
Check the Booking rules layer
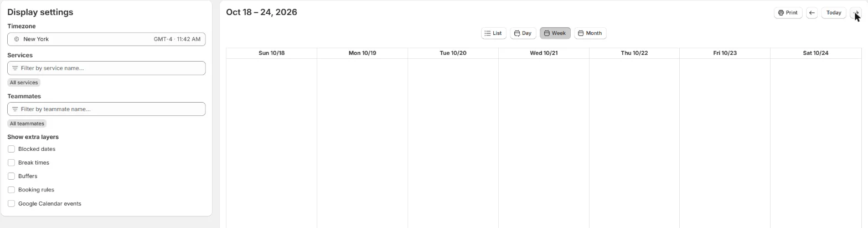(x=11, y=190)
